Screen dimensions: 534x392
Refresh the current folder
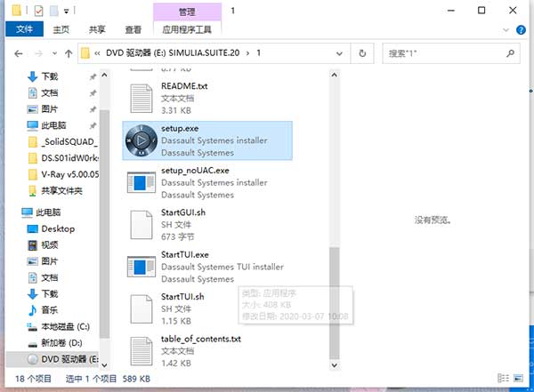(x=362, y=53)
